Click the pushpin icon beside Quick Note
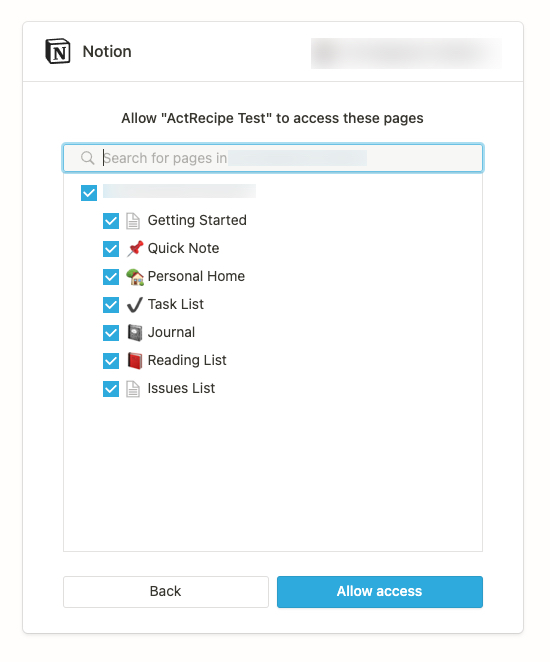This screenshot has height=662, width=550. click(135, 248)
